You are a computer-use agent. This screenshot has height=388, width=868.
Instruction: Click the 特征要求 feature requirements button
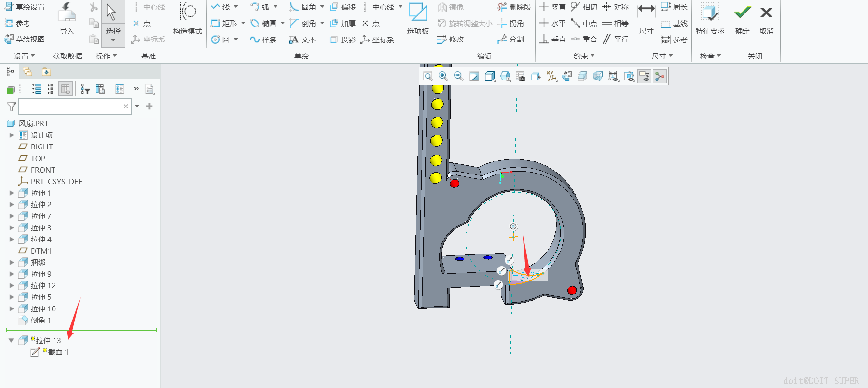710,19
